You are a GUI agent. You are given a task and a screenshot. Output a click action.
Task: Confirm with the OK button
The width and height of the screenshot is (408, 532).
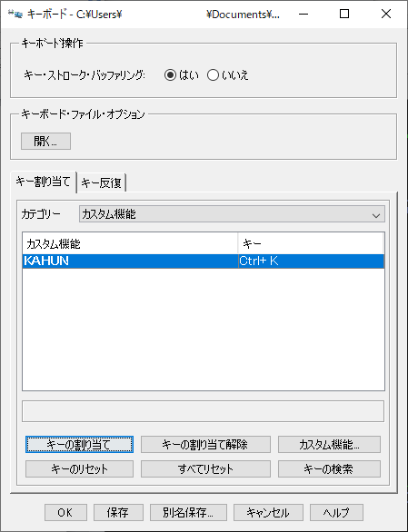pyautogui.click(x=65, y=512)
